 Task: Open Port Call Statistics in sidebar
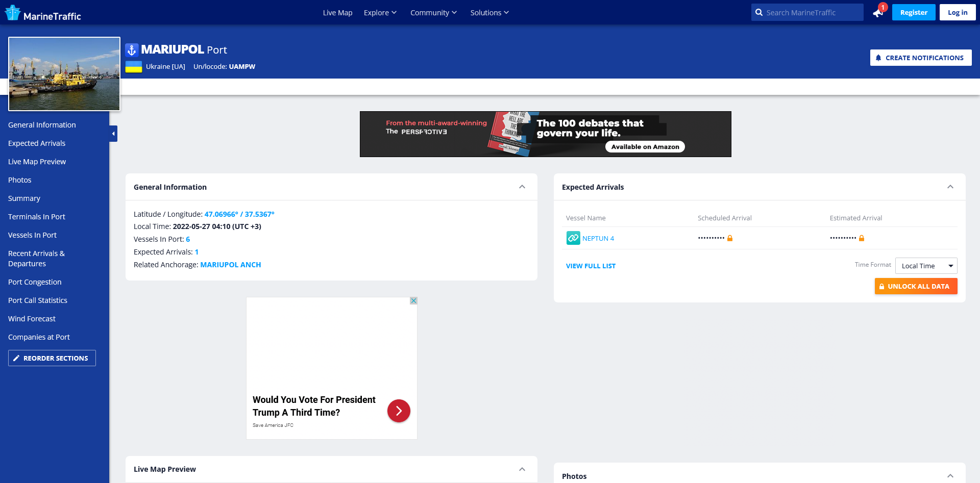[38, 300]
